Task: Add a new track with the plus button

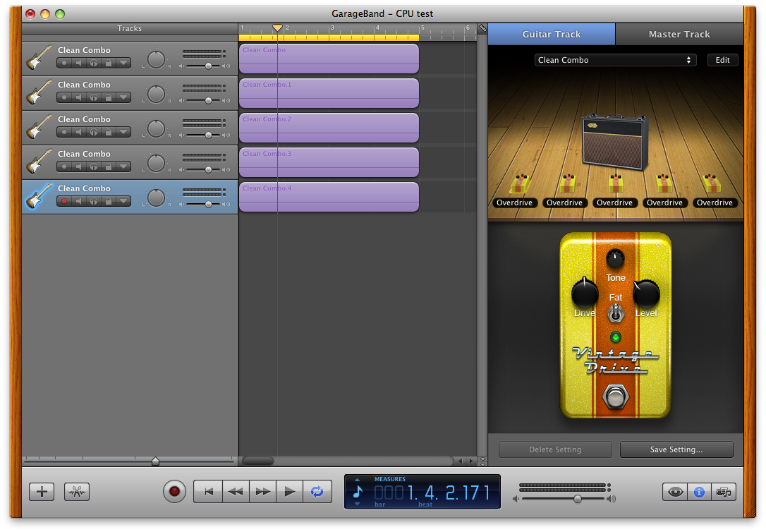Action: point(42,492)
